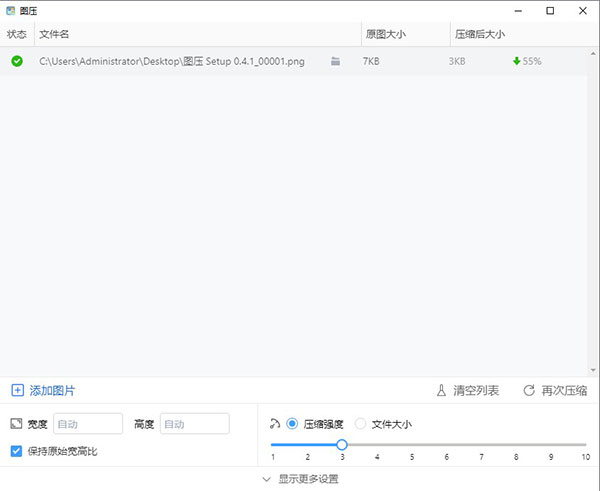Click the plus icon to add images
This screenshot has height=491, width=600.
(17, 390)
